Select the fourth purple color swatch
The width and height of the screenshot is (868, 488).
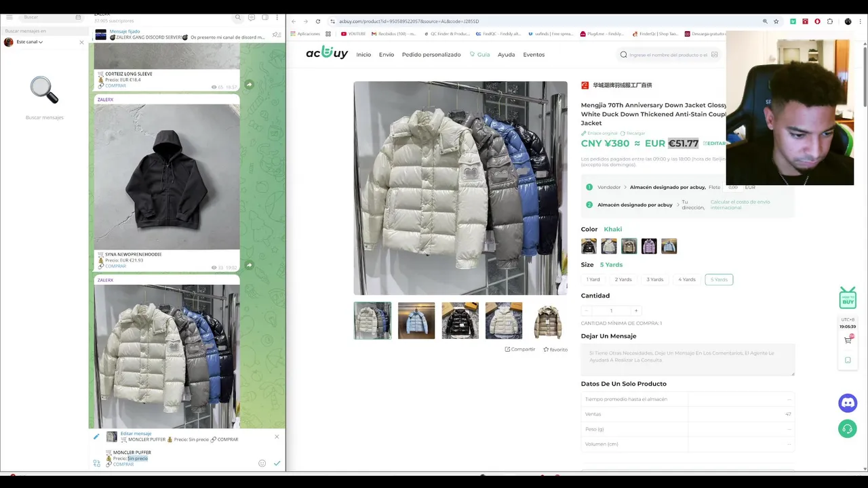pos(649,246)
